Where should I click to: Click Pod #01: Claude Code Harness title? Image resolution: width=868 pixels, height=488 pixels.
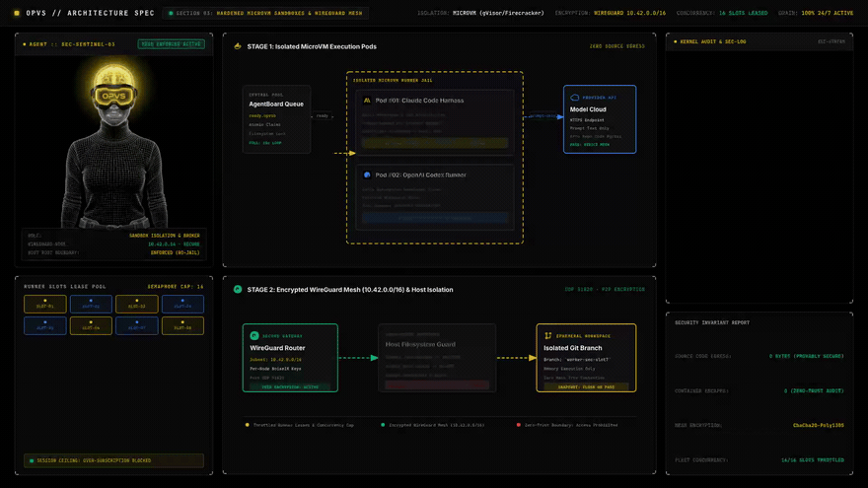click(x=419, y=101)
